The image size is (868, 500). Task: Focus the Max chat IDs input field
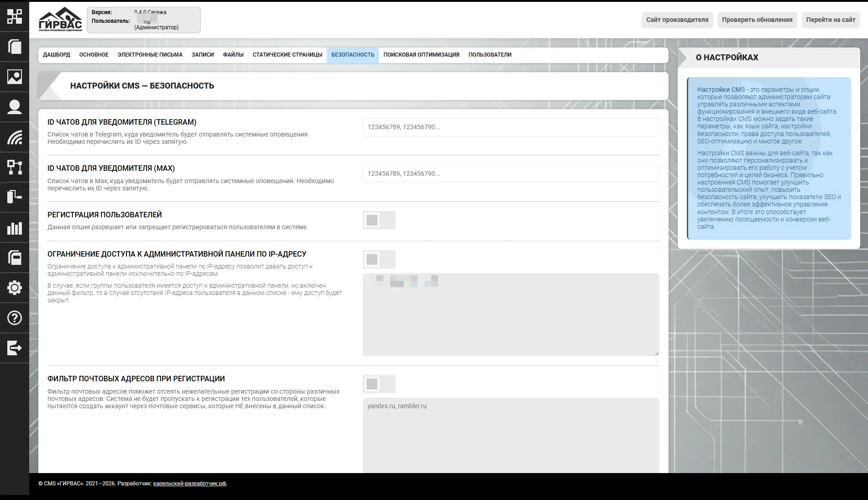click(511, 174)
